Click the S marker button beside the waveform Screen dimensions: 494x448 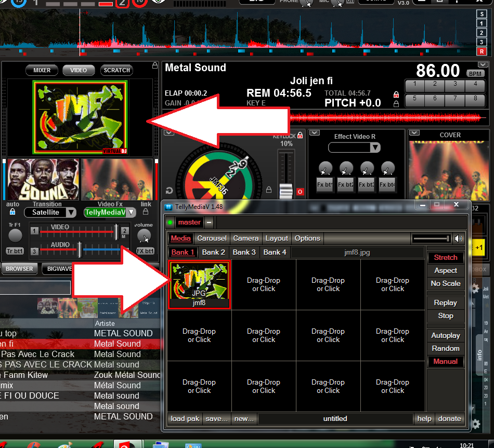pyautogui.click(x=482, y=14)
